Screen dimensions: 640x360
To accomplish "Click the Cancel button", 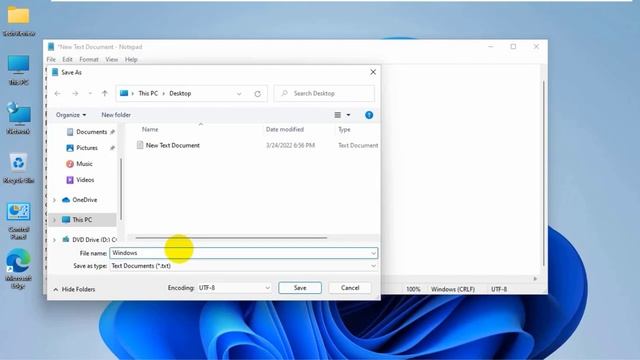I will tap(350, 288).
